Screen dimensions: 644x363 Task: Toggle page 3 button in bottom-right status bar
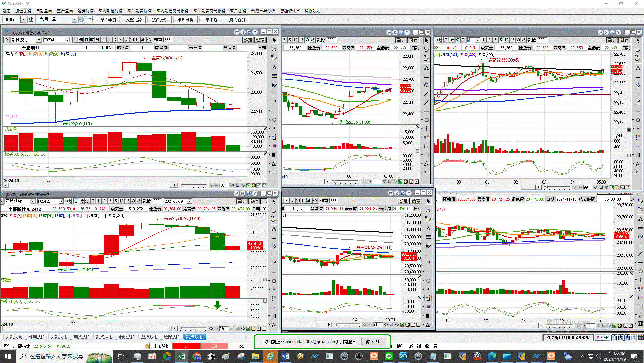coord(627,337)
